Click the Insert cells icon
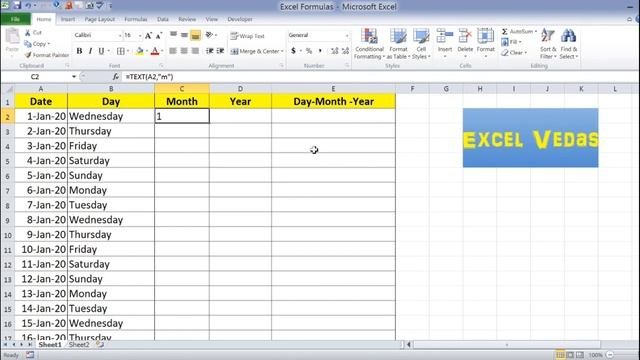 444,37
